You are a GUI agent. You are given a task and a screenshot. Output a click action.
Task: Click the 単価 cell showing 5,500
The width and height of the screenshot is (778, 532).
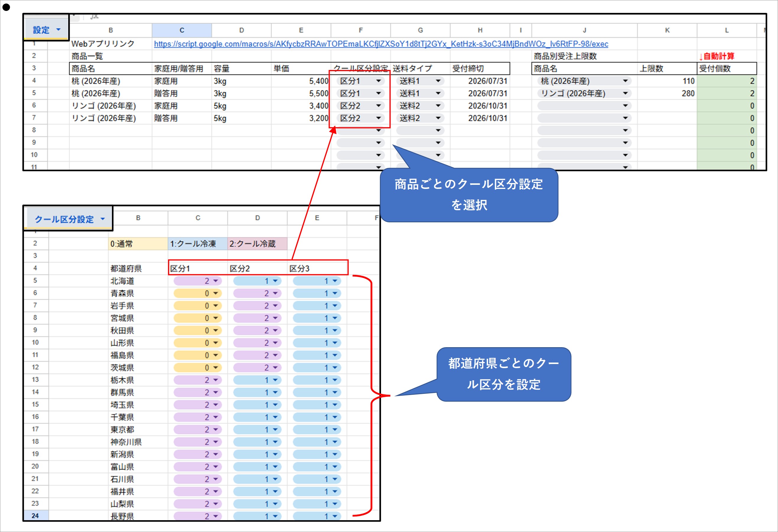[x=301, y=93]
